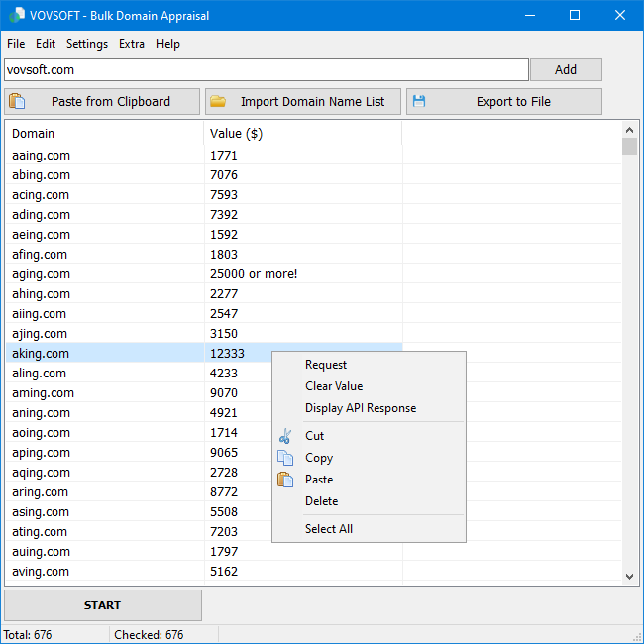Pick Select All in the context menu
Image resolution: width=644 pixels, height=644 pixels.
(x=329, y=529)
